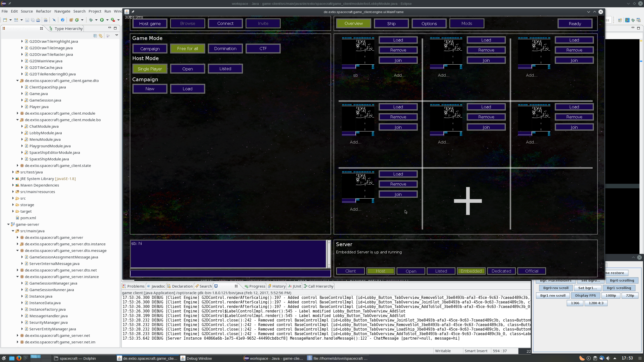Toggle Display FPS in Debug Window
644x362 pixels.
585,295
